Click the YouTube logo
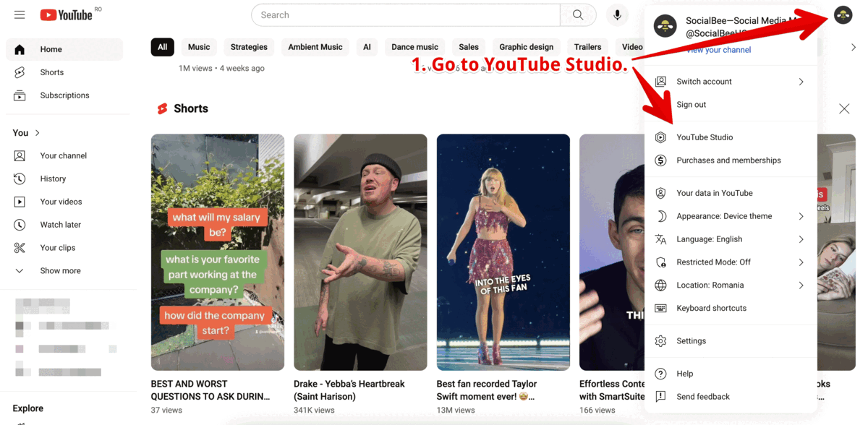Image resolution: width=868 pixels, height=425 pixels. pos(66,14)
